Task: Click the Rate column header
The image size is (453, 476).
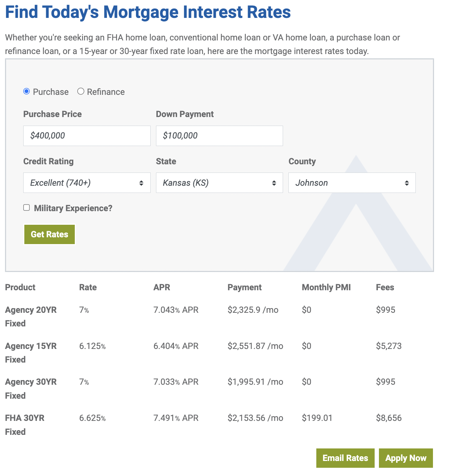Action: [88, 287]
